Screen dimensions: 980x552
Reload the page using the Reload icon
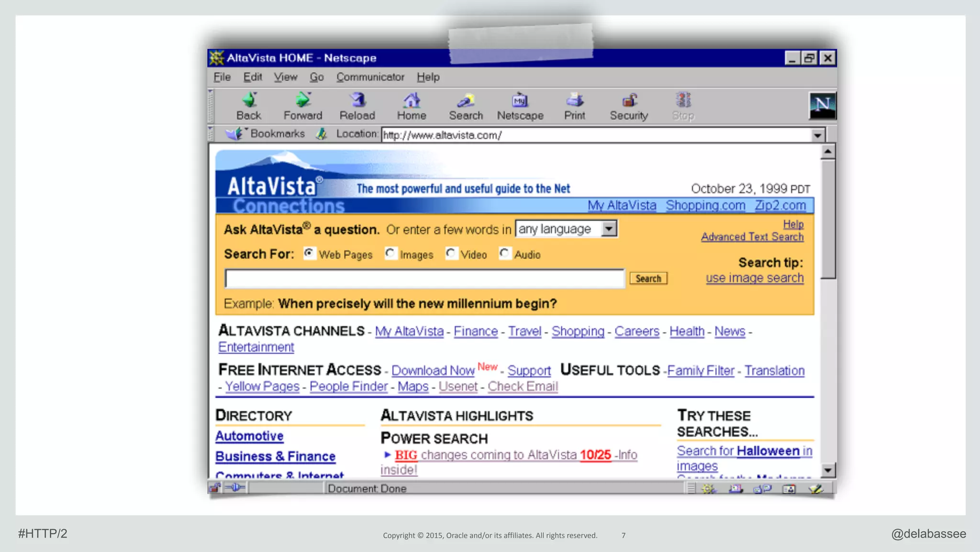click(x=357, y=100)
